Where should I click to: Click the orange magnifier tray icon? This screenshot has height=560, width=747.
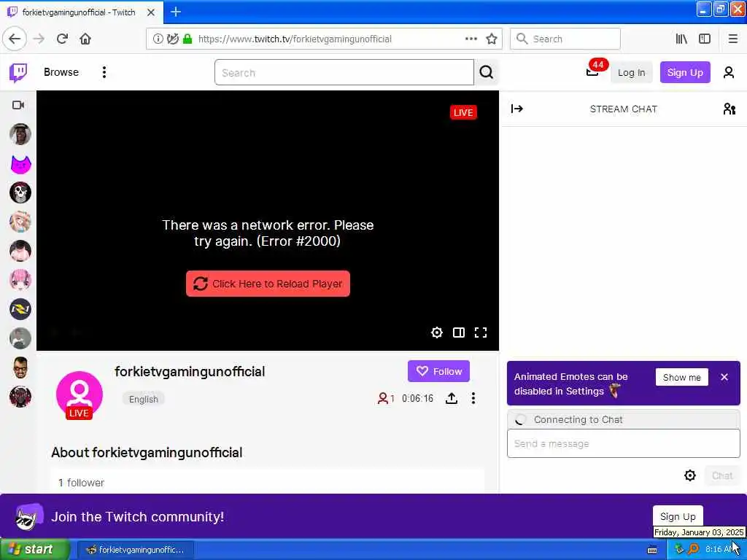coord(693,550)
